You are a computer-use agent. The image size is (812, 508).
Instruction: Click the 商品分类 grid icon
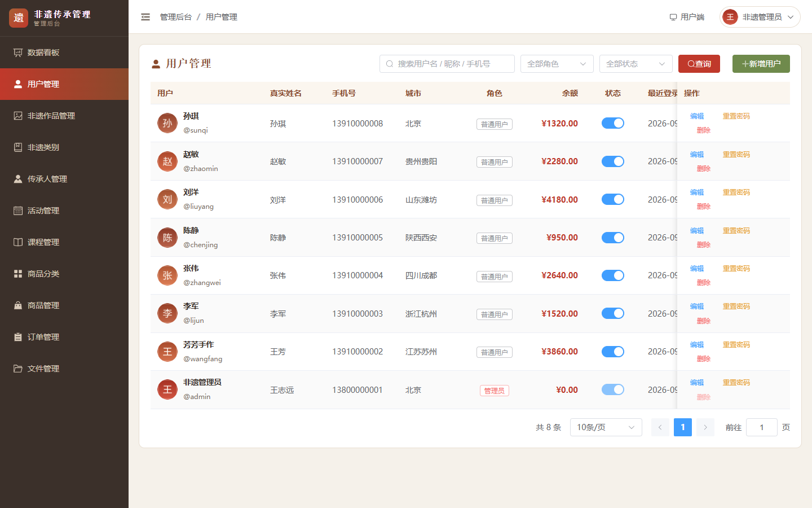(18, 274)
